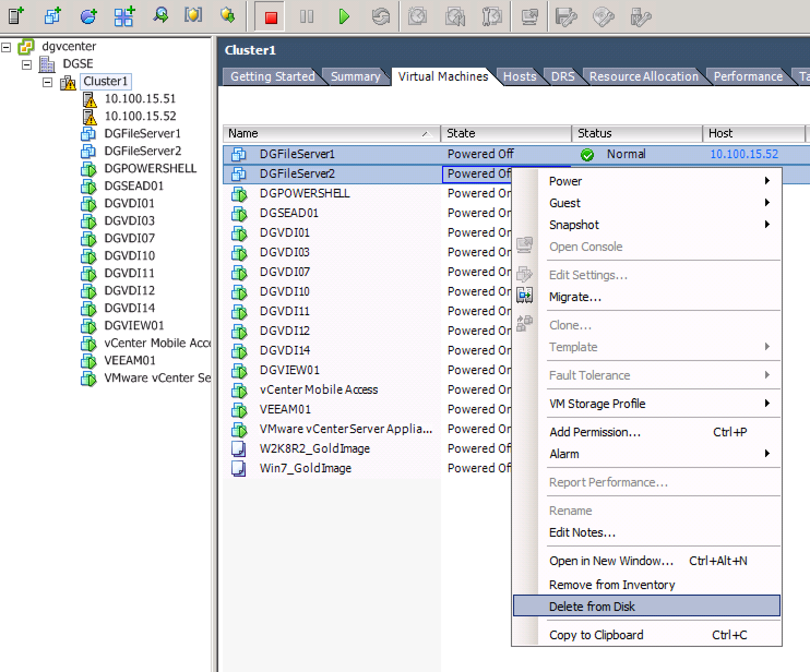This screenshot has height=672, width=810.
Task: Open the DRS tab
Action: tap(563, 76)
